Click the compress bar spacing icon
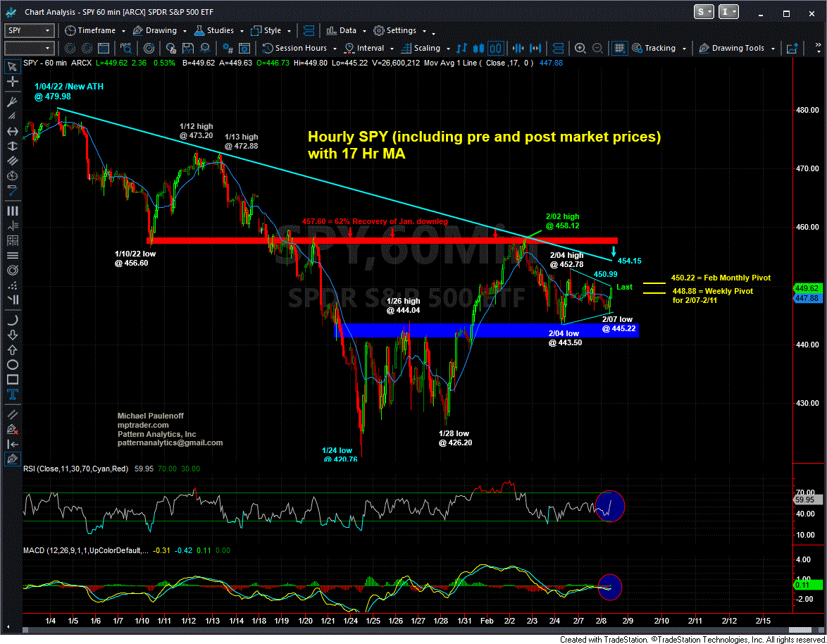The height and width of the screenshot is (644, 827). click(x=518, y=49)
